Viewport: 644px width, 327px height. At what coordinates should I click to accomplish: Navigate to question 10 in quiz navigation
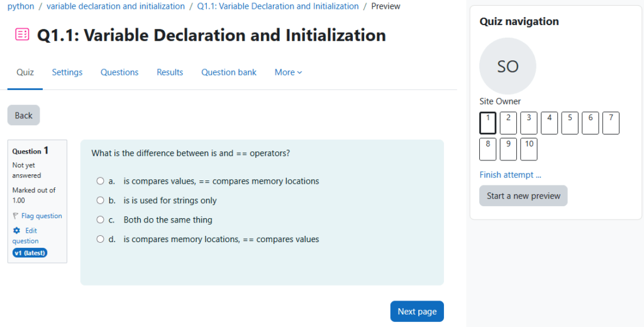[528, 149]
